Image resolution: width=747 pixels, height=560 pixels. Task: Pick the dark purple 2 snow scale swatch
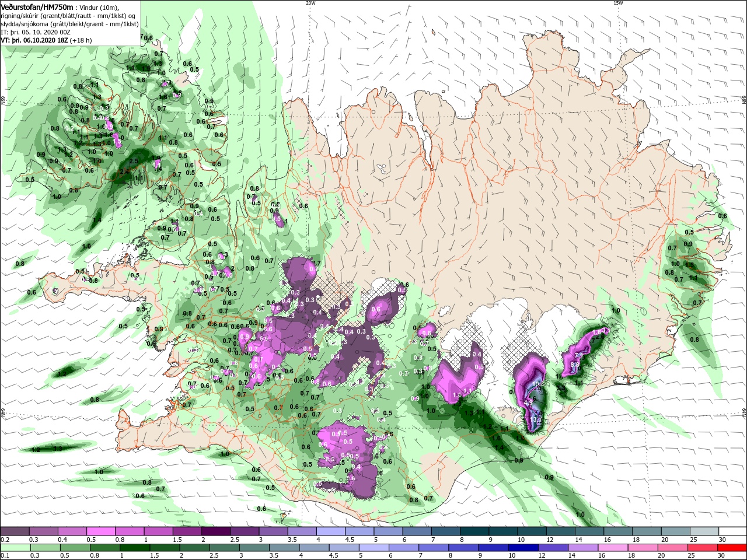215,531
